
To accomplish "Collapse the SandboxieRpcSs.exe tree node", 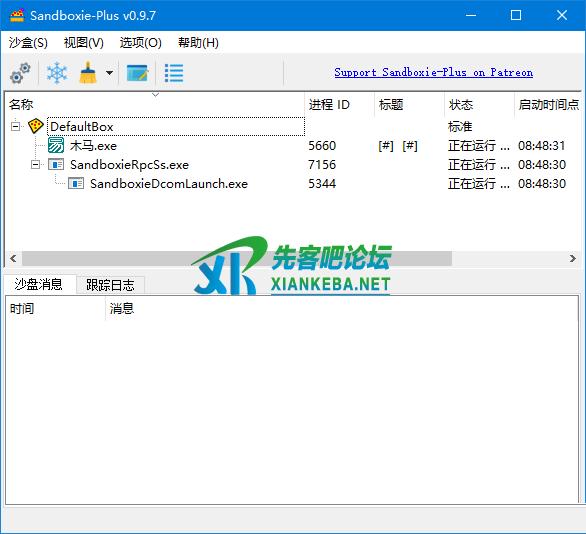I will pos(36,164).
